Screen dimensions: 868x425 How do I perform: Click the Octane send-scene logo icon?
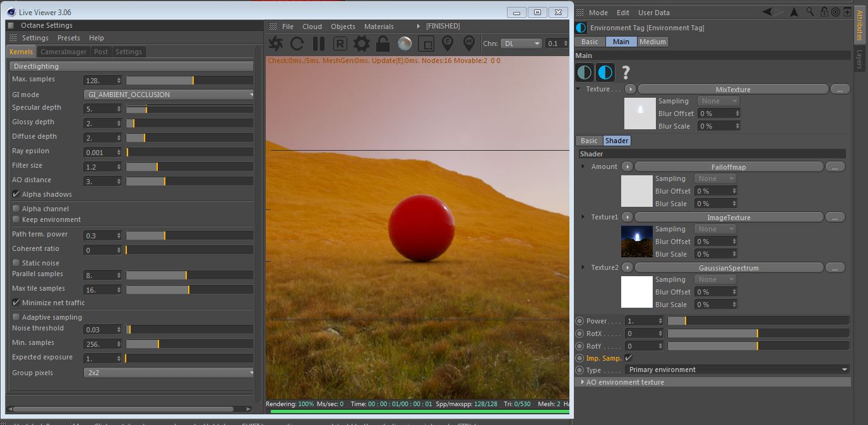coord(276,44)
